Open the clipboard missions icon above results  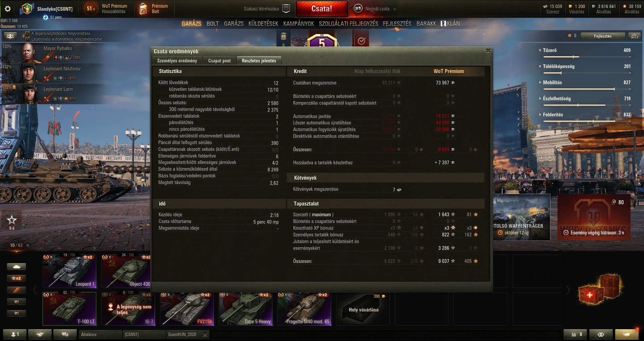pyautogui.click(x=283, y=36)
